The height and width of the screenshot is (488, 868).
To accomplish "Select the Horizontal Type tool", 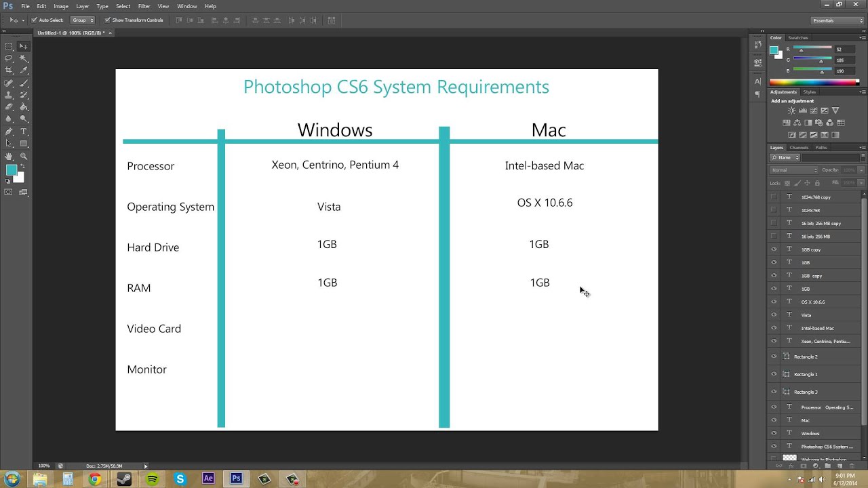I will (24, 131).
